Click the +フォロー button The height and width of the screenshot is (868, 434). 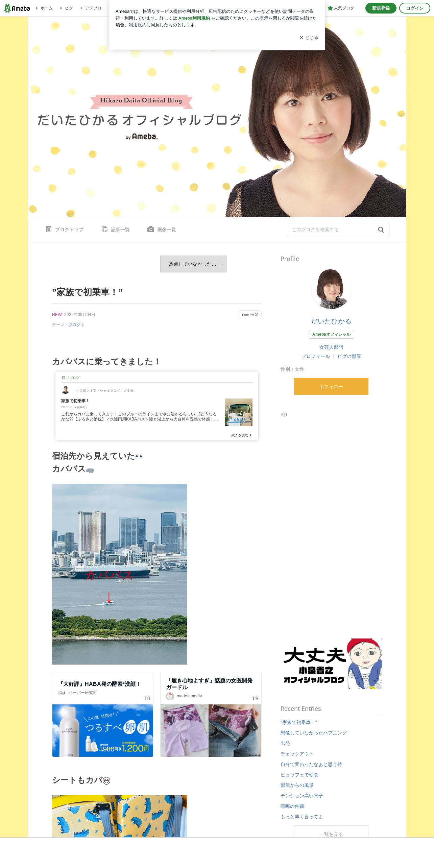coord(331,386)
